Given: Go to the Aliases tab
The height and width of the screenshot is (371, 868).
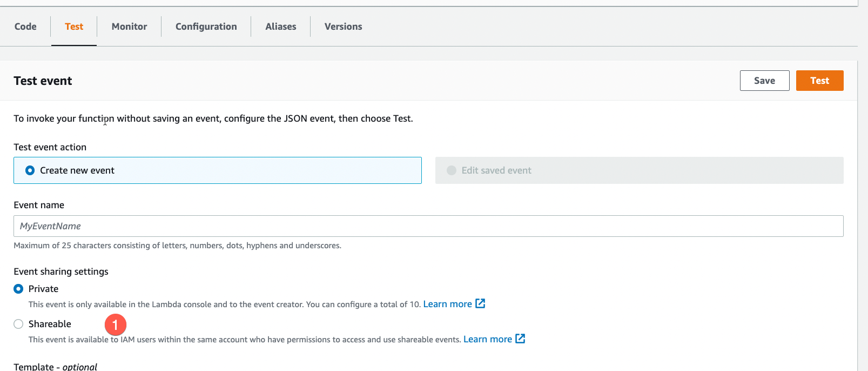Looking at the screenshot, I should tap(281, 27).
